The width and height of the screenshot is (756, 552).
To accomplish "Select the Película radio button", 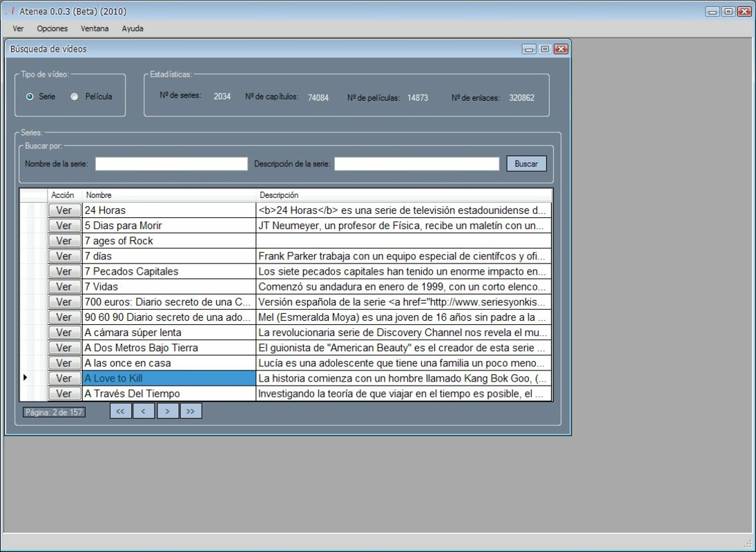I will (92, 97).
